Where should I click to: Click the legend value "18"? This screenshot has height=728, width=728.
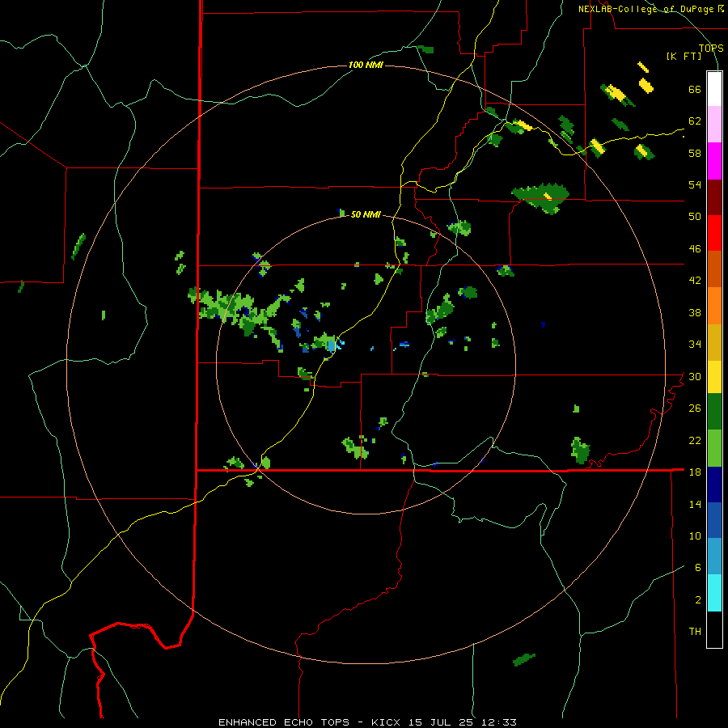click(695, 472)
